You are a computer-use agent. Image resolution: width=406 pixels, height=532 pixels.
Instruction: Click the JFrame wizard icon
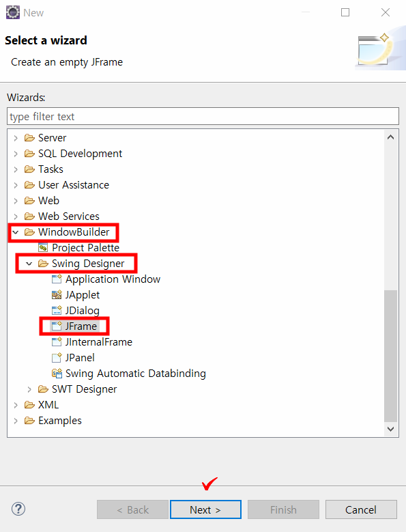click(x=57, y=326)
